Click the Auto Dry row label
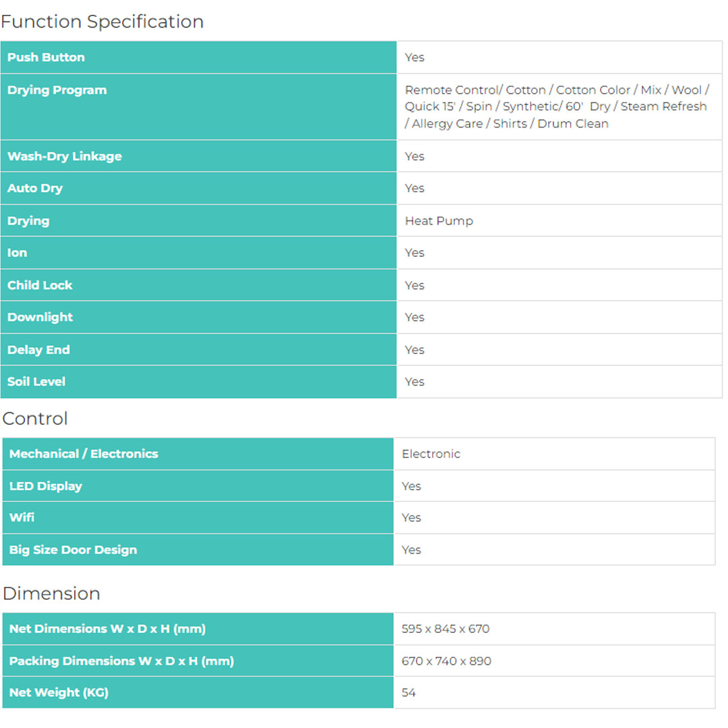This screenshot has height=728, width=728. 35,188
